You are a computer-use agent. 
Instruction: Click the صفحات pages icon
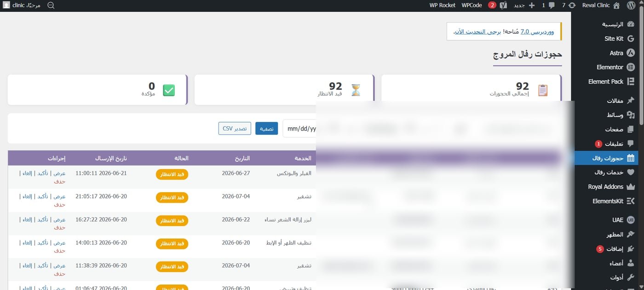631,129
